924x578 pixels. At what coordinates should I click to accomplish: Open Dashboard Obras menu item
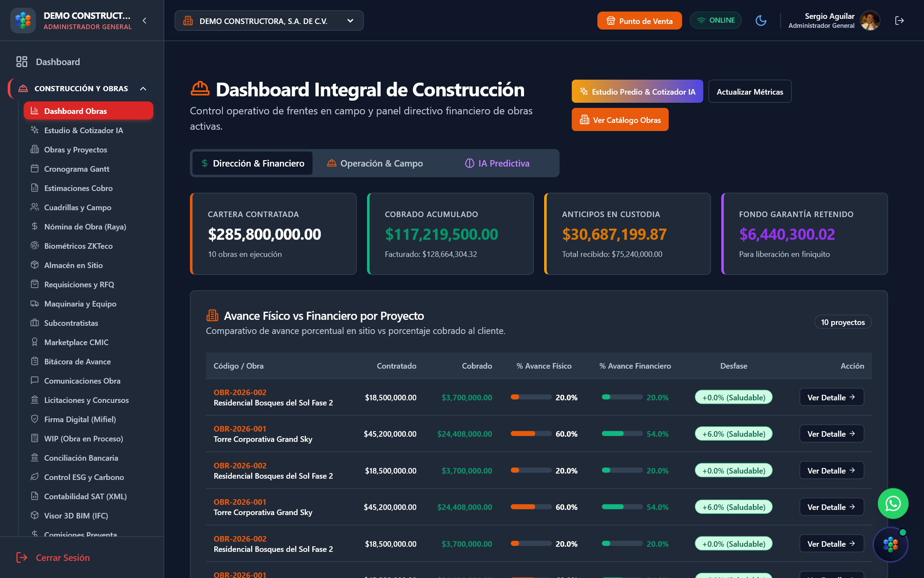(89, 111)
